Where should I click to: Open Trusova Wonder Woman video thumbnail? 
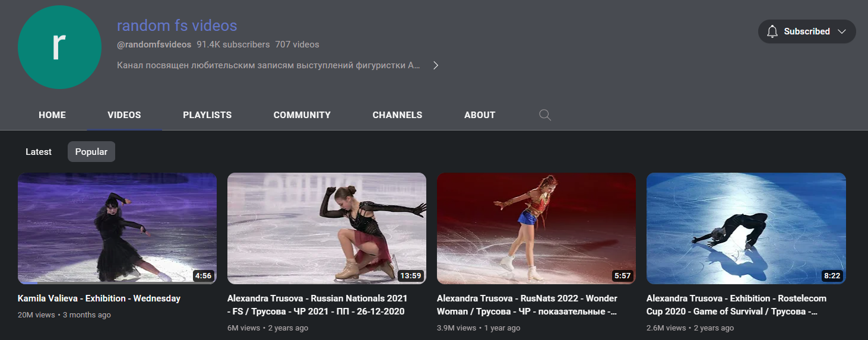click(536, 228)
